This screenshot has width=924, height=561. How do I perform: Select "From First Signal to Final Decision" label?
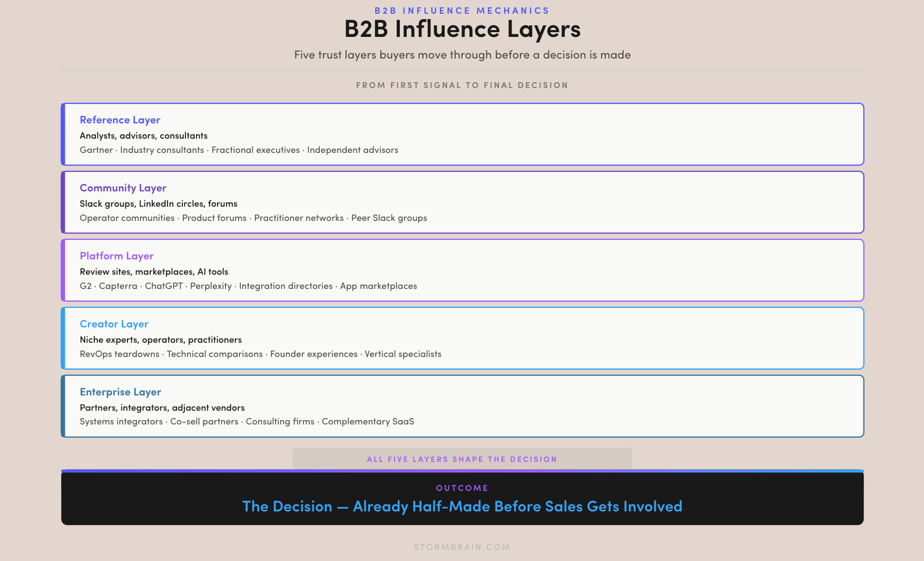[x=462, y=85]
